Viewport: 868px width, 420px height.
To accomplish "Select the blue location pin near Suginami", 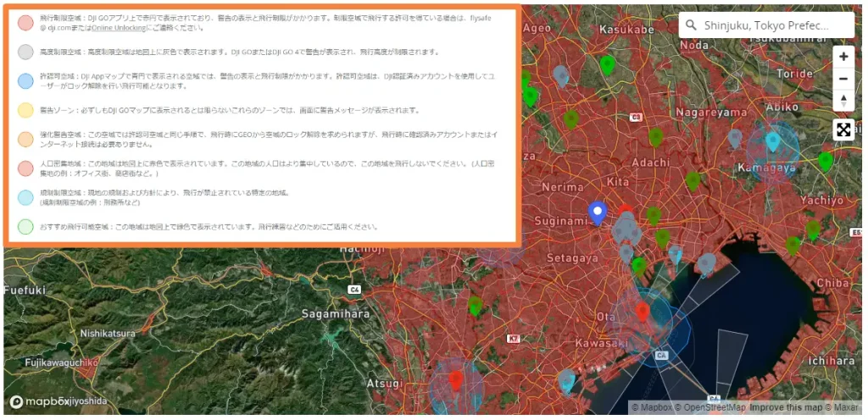I will [598, 213].
